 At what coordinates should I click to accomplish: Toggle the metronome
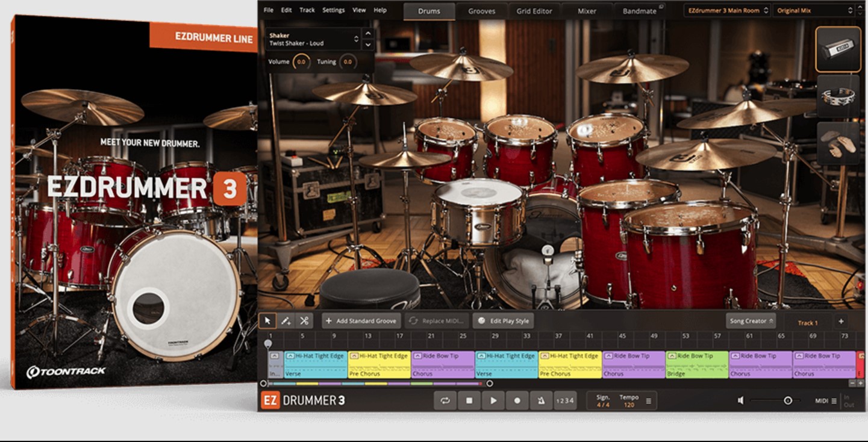point(540,400)
